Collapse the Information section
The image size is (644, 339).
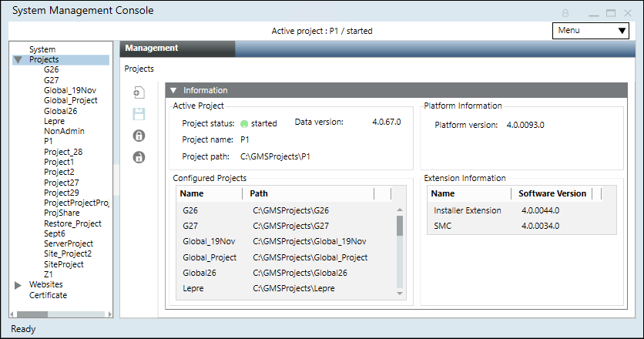173,90
